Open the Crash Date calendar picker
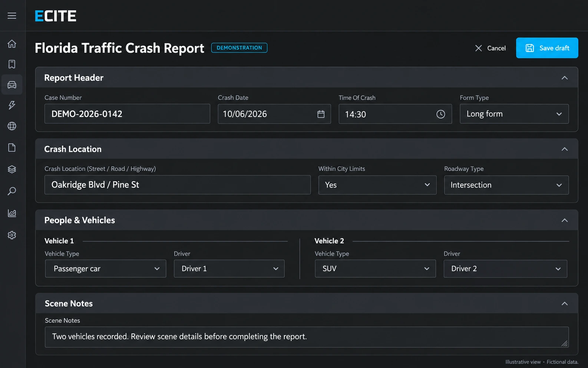The image size is (588, 368). [321, 114]
